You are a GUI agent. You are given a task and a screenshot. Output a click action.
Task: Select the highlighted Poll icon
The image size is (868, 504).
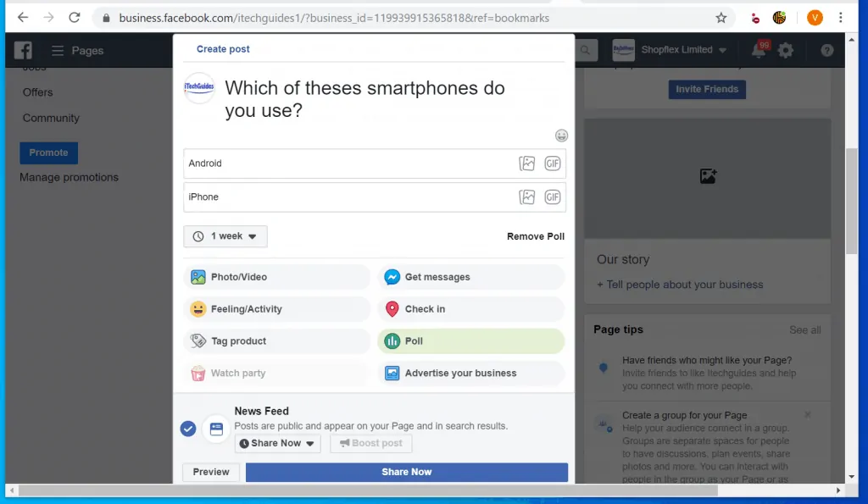[392, 341]
